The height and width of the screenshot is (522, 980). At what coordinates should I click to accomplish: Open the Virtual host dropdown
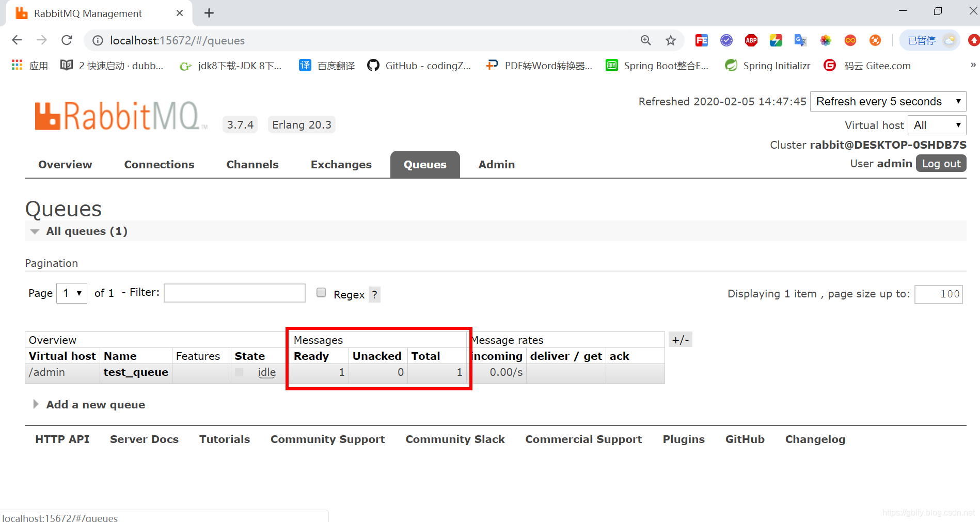pos(937,125)
